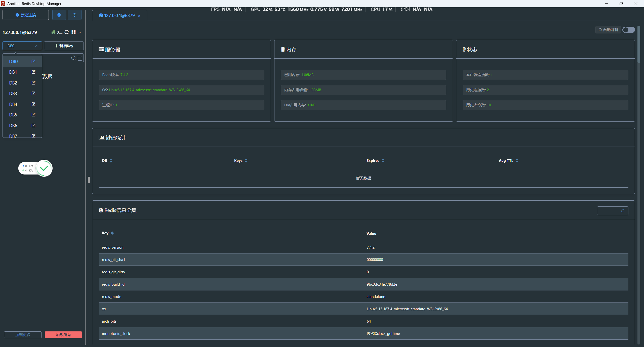Viewport: 644px width, 347px height.
Task: Sort the key statistics table by Keys column
Action: point(246,161)
